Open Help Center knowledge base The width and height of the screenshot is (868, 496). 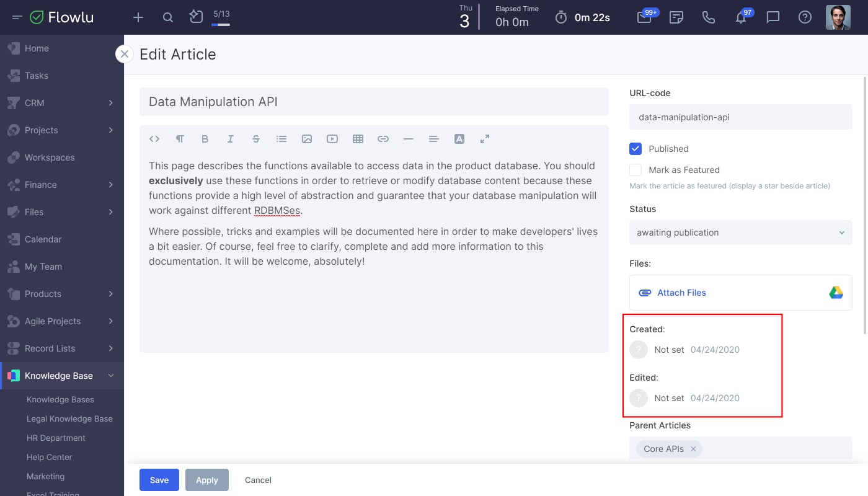click(49, 458)
